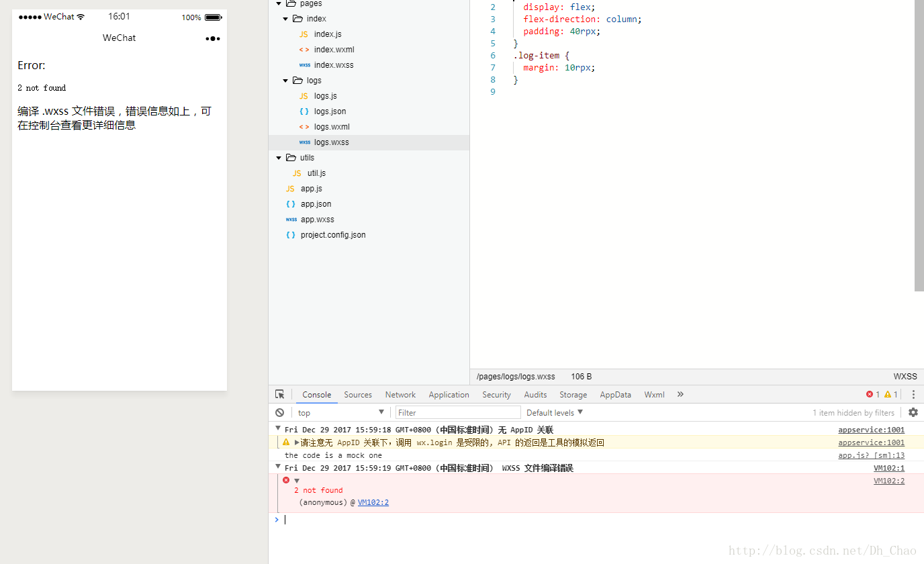Open VM102:2 link at error row right
The height and width of the screenshot is (564, 924).
tap(889, 481)
